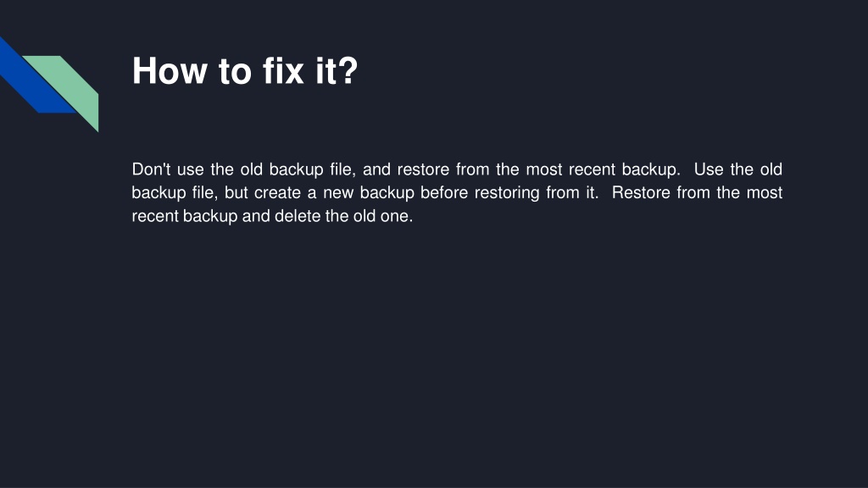Click "Restore" starting the third sentence
This screenshot has height=488, width=868.
click(641, 192)
